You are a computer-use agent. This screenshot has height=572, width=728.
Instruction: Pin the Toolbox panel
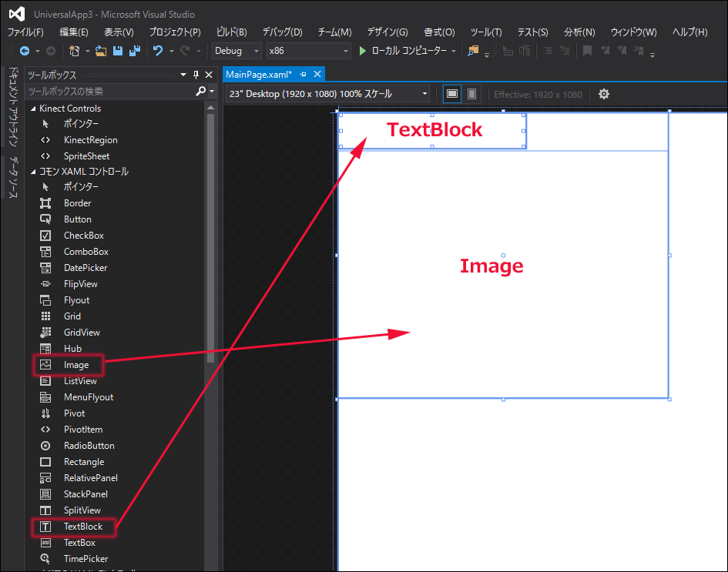[x=196, y=75]
